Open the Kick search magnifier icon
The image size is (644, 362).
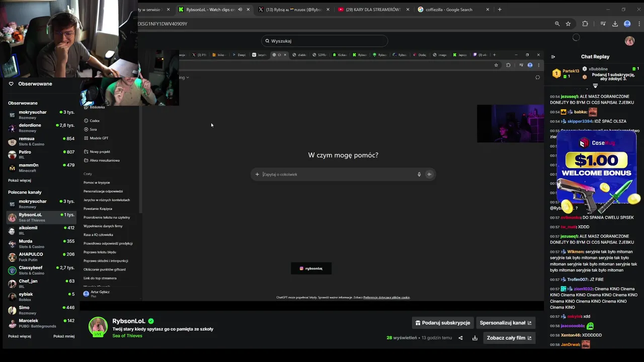coord(267,41)
